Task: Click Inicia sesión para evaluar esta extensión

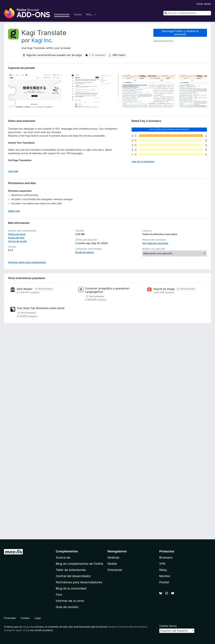Action: 169,130
